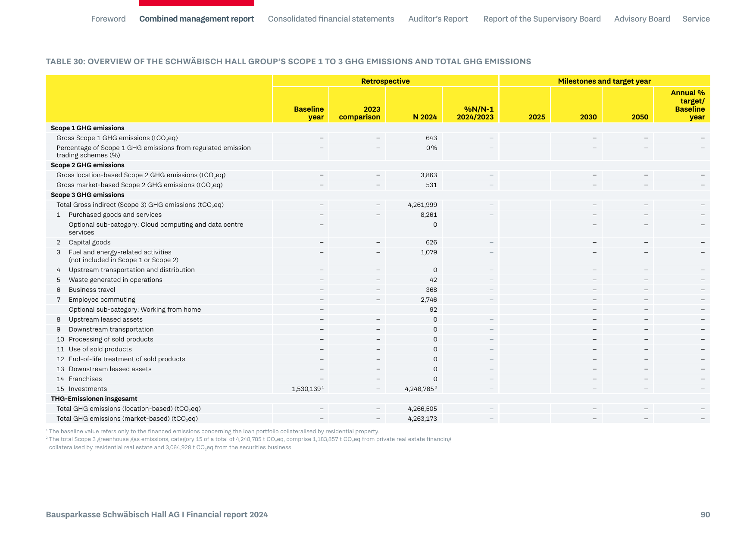Click the first footnote about baseline value
This screenshot has height=535, width=756.
(212, 432)
